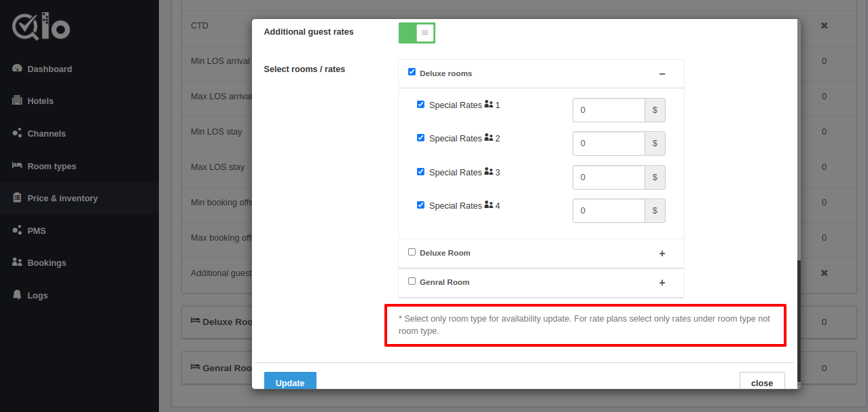Uncheck Special Rates 3 checkbox

[420, 171]
